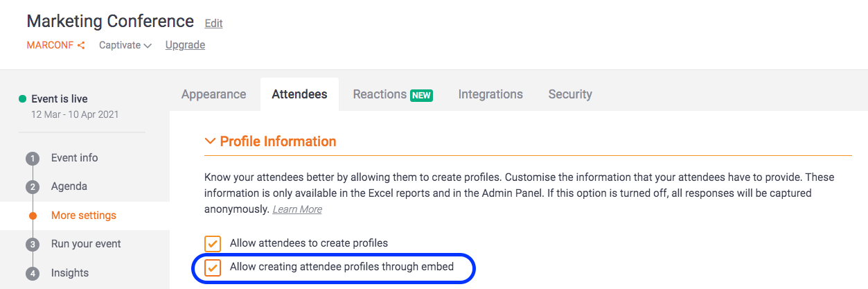Click step 3 circle icon for Run your event

[x=33, y=245]
